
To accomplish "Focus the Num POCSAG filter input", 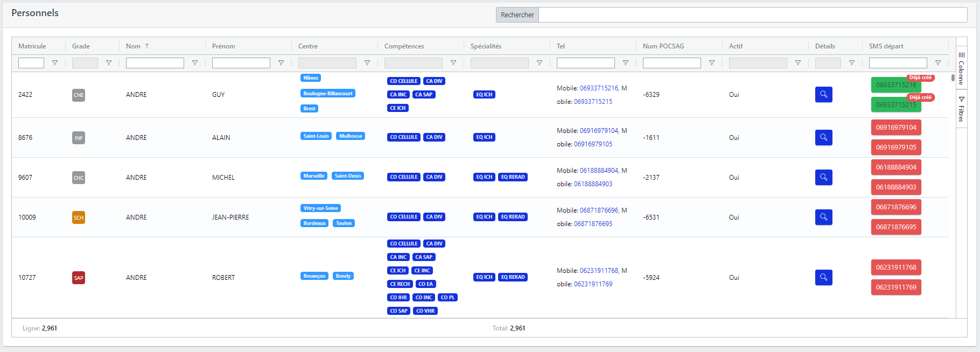I will tap(672, 63).
